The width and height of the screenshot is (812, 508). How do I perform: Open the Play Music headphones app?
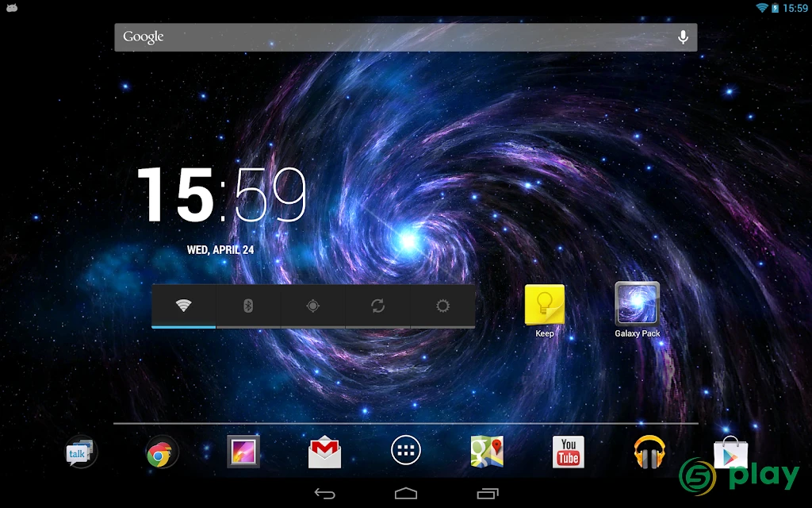(649, 452)
